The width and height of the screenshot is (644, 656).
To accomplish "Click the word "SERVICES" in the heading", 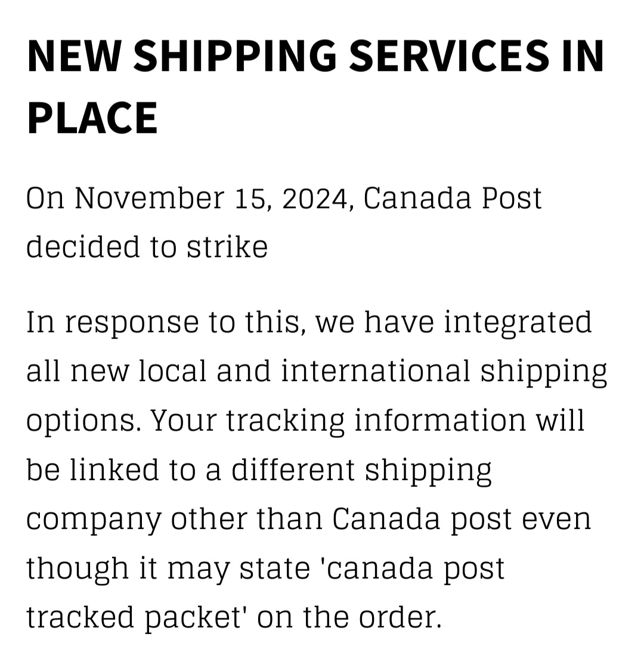I will [x=450, y=57].
